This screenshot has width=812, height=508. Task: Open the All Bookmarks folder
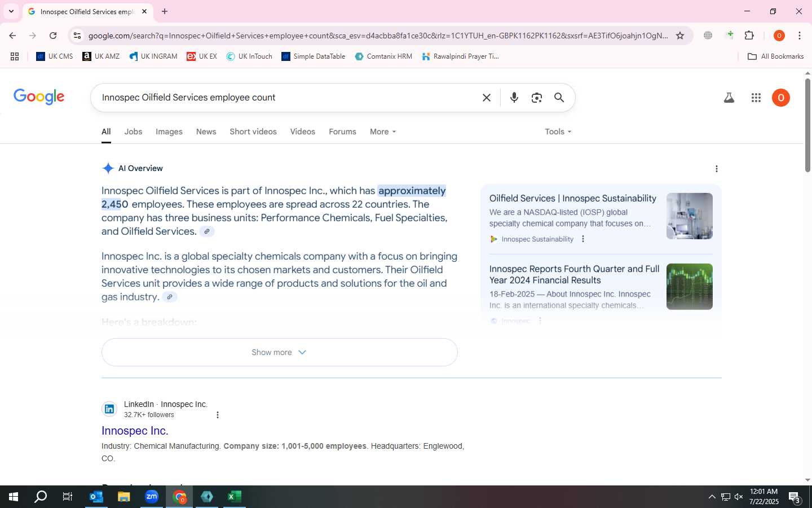pos(775,56)
